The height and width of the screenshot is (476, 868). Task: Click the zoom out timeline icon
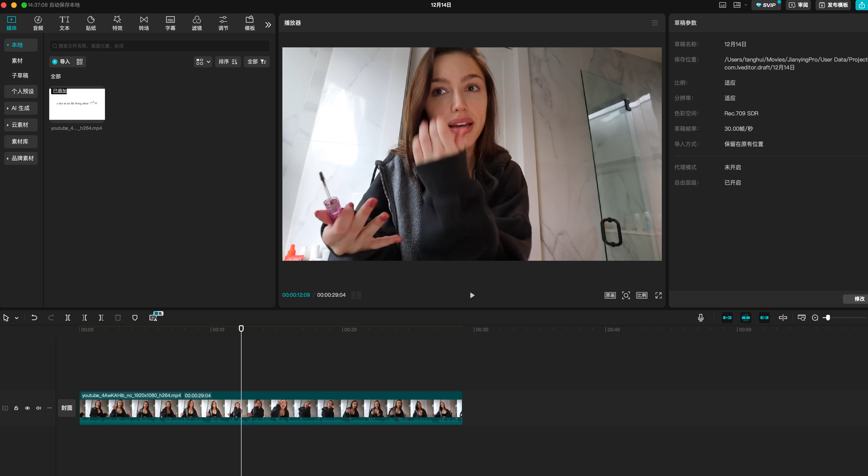coord(815,318)
